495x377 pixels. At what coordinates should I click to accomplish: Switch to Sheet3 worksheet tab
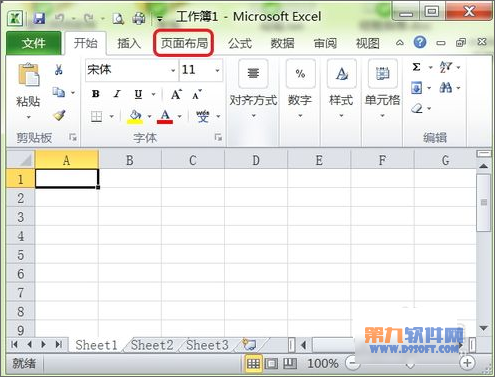207,345
